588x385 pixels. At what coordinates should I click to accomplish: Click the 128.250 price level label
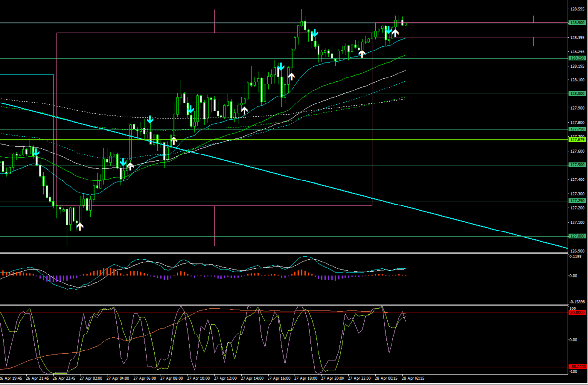(577, 58)
